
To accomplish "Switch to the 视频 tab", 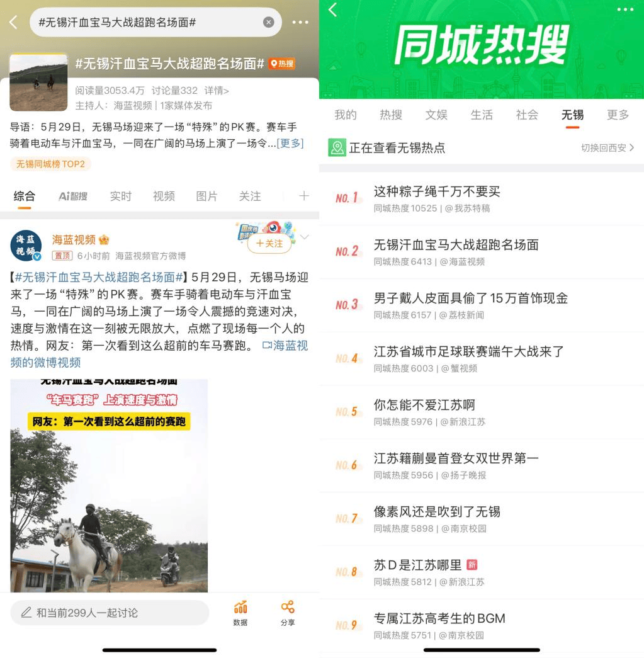I will click(164, 196).
